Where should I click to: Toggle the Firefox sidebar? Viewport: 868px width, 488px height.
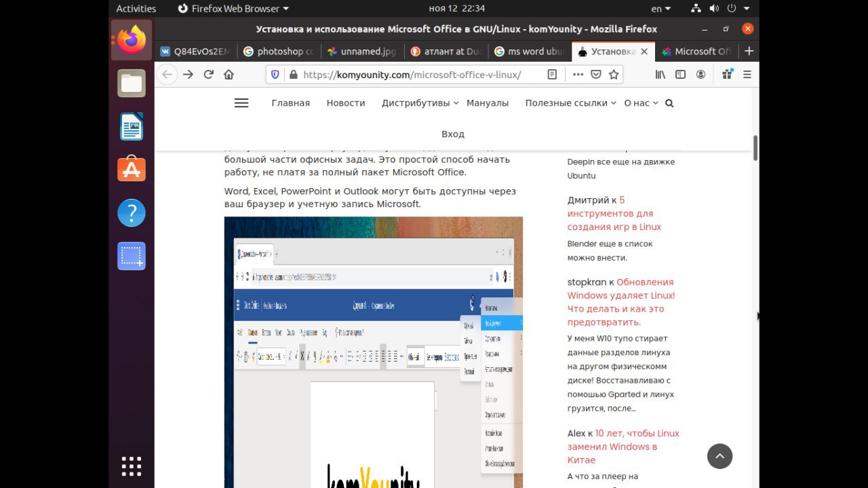(x=680, y=75)
